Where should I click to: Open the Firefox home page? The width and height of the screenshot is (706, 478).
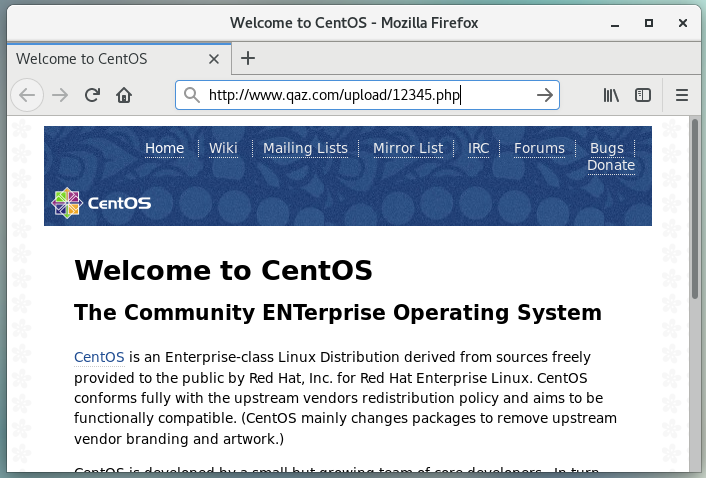coord(124,95)
